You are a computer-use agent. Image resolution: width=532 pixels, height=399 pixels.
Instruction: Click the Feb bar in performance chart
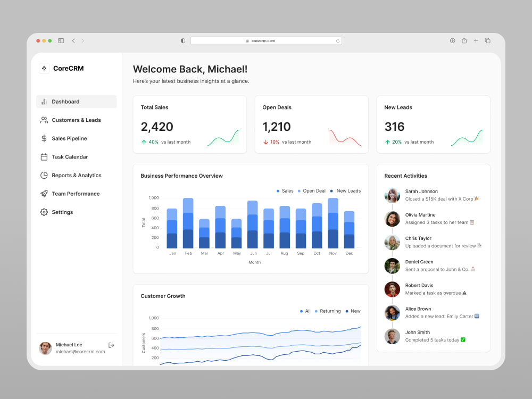point(188,223)
